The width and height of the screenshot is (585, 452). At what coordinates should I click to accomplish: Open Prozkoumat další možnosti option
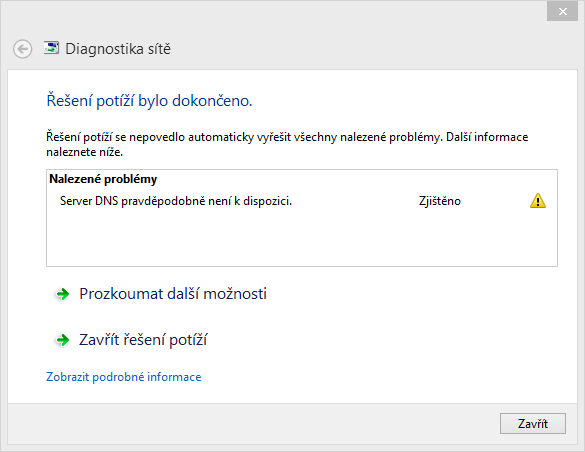click(173, 294)
